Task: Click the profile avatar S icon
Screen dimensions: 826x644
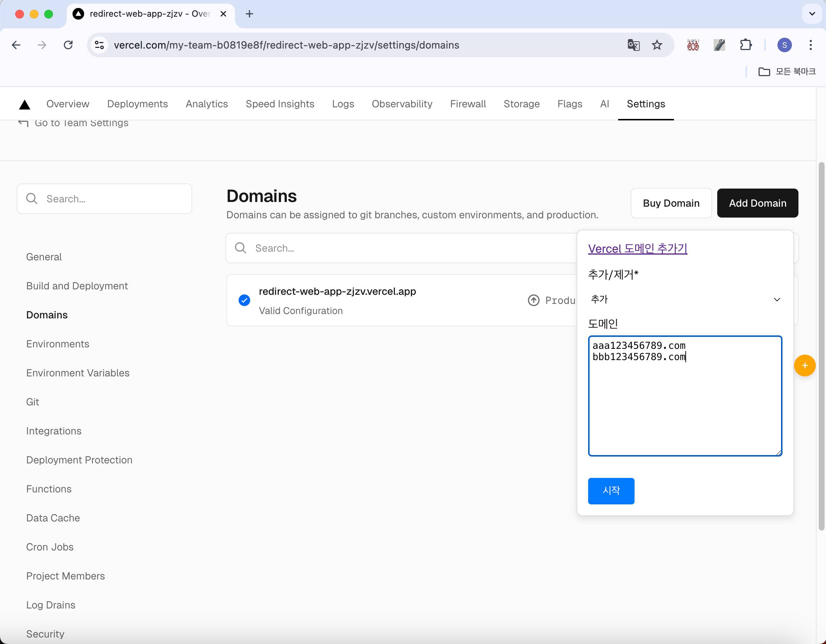Action: point(784,45)
